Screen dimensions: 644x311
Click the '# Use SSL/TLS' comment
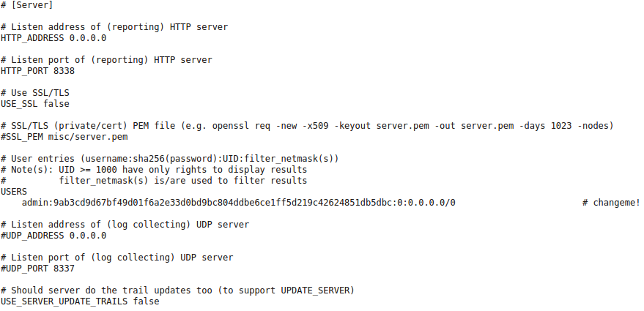click(35, 93)
